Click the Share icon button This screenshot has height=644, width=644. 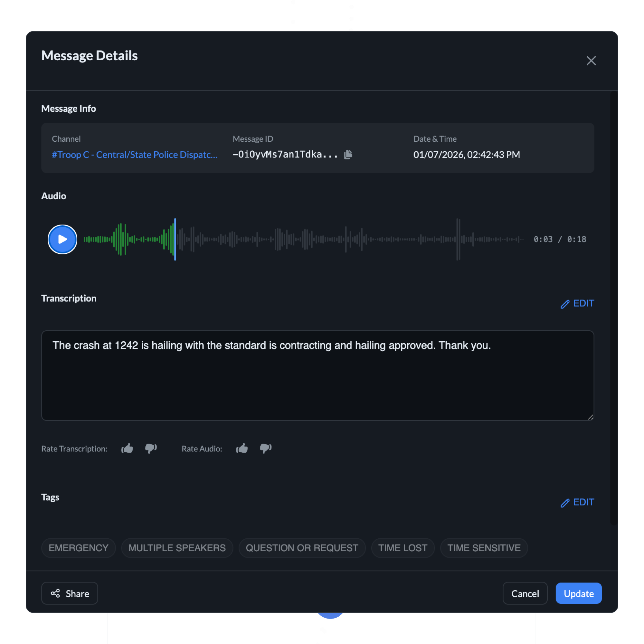(70, 593)
